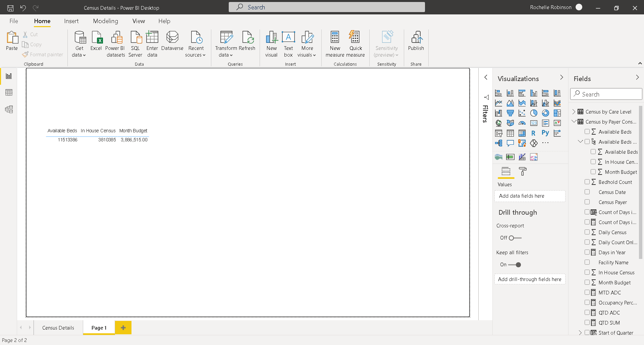The height and width of the screenshot is (345, 644).
Task: Select the Q&A speech bubble visual
Action: pyautogui.click(x=510, y=143)
